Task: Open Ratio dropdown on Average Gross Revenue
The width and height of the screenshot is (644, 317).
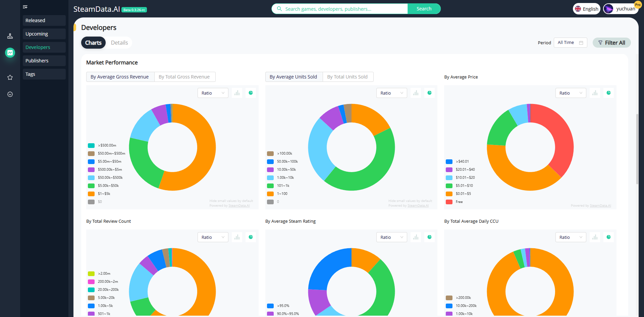Action: click(x=213, y=93)
